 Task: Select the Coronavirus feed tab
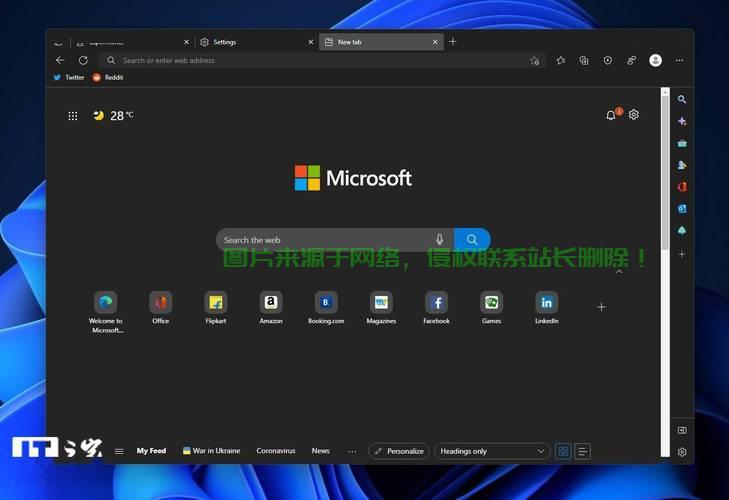coord(276,451)
